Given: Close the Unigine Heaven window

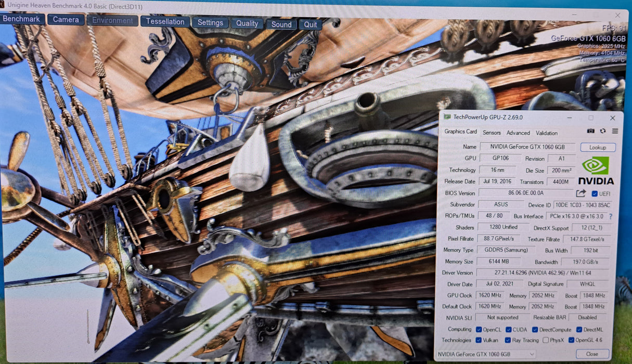Looking at the screenshot, I should pyautogui.click(x=617, y=16).
